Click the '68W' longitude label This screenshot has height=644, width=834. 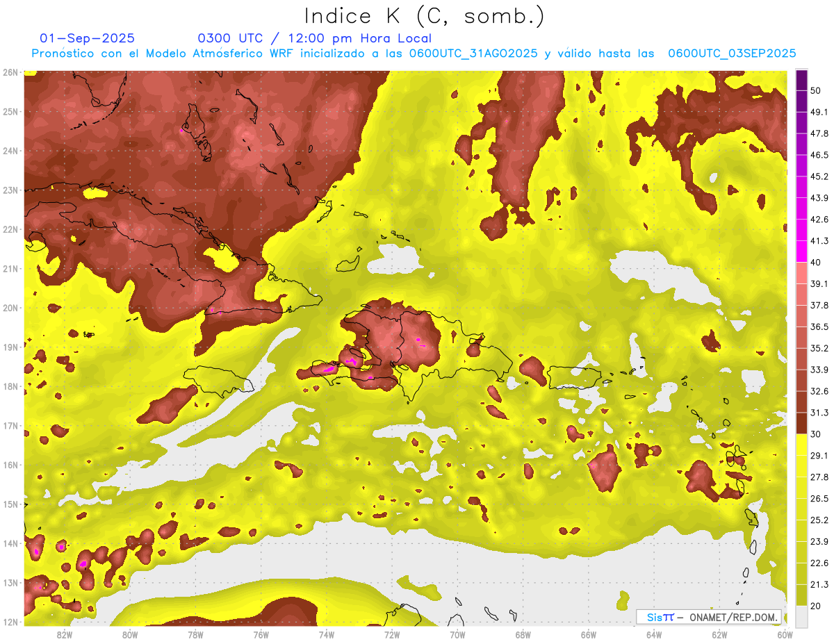[x=523, y=634]
